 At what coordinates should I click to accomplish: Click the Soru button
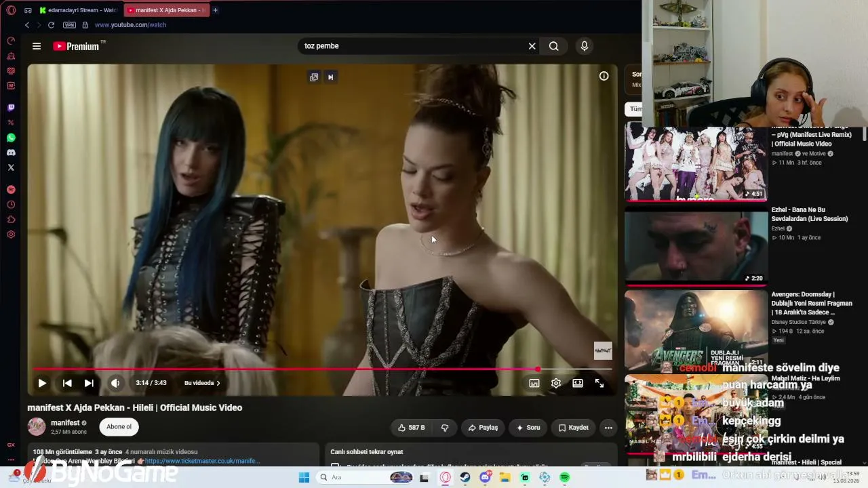(x=528, y=428)
